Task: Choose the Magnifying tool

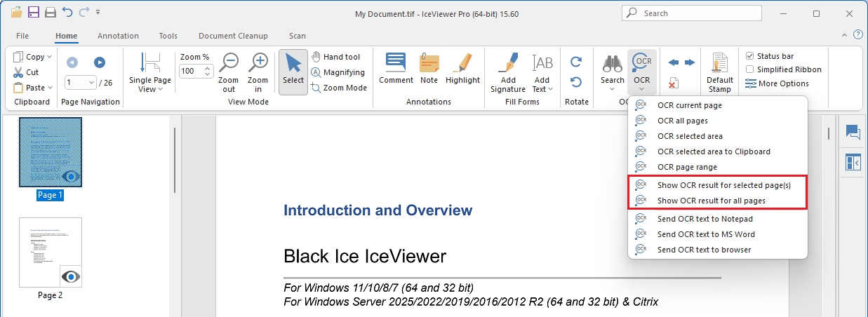Action: point(338,72)
